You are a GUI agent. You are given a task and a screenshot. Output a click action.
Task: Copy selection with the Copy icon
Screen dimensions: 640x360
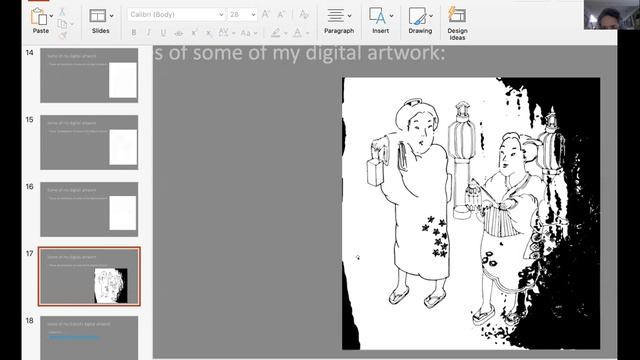click(62, 24)
